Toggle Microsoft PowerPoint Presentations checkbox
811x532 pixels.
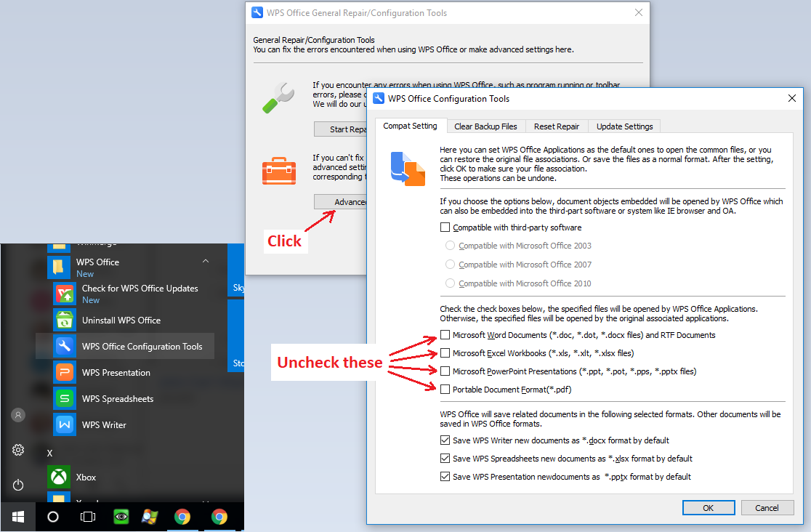(445, 371)
